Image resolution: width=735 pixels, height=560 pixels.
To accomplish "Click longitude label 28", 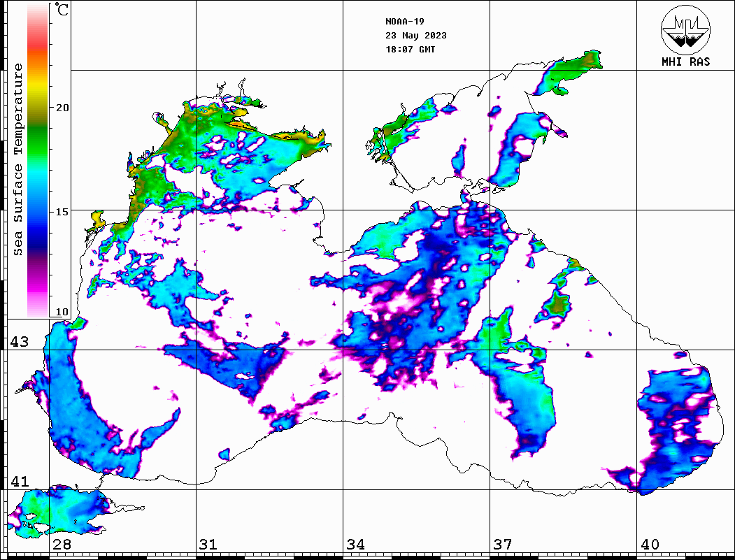I will point(62,545).
